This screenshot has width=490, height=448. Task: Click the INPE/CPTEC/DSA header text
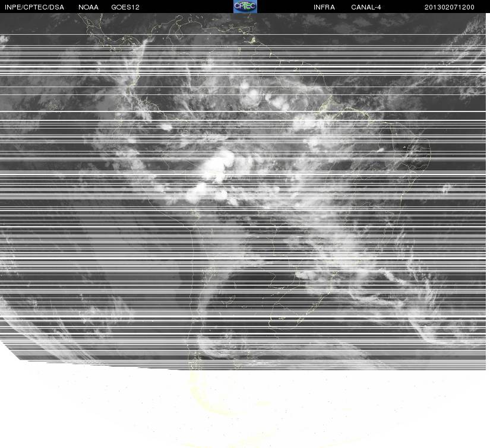34,7
